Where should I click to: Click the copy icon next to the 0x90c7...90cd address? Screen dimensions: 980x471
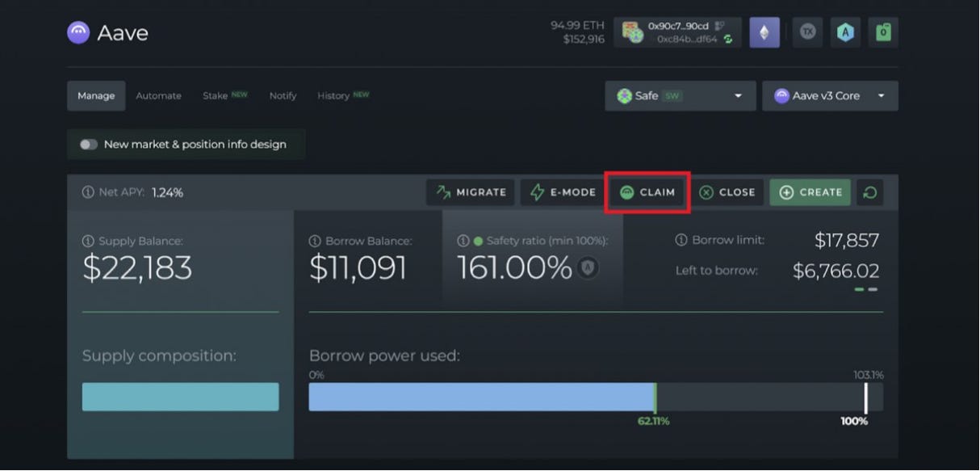click(x=719, y=26)
